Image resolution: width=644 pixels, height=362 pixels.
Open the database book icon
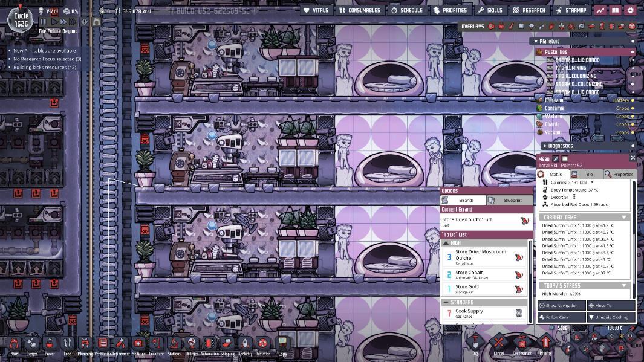(615, 10)
